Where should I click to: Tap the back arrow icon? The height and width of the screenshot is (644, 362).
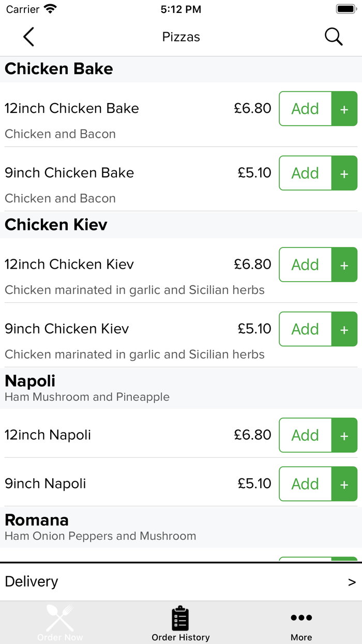coord(29,37)
